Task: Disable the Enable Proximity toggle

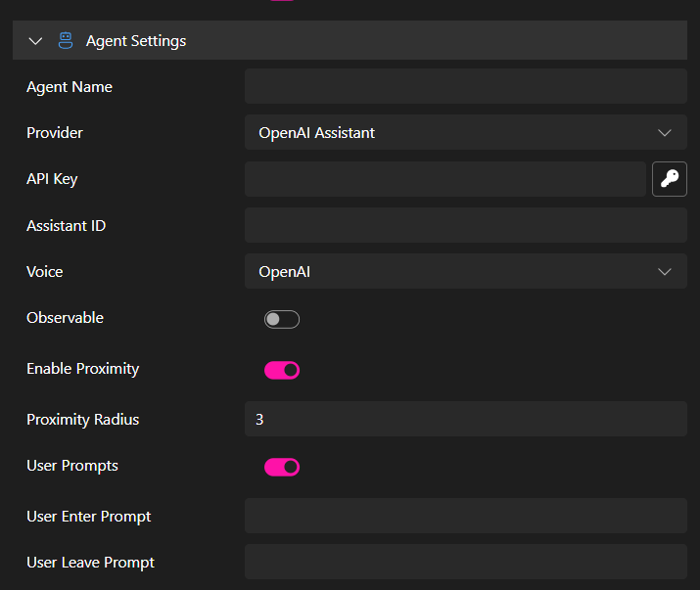Action: point(282,370)
